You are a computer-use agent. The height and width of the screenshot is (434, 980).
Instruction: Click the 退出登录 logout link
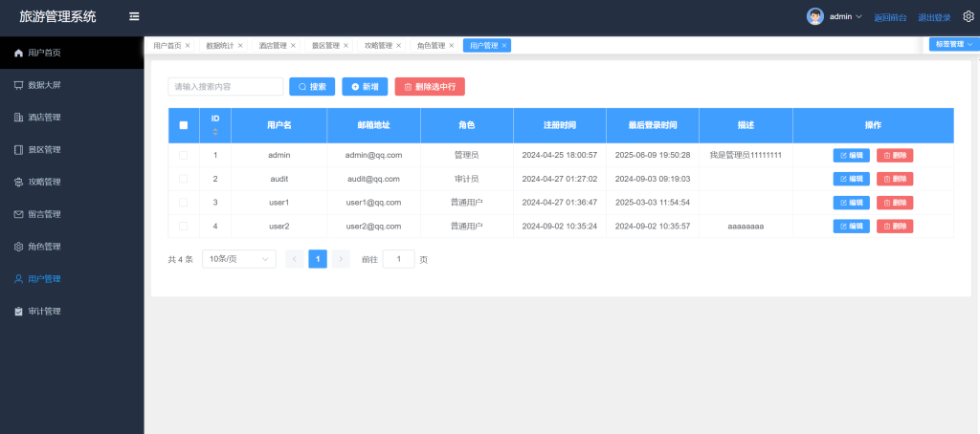pyautogui.click(x=934, y=17)
